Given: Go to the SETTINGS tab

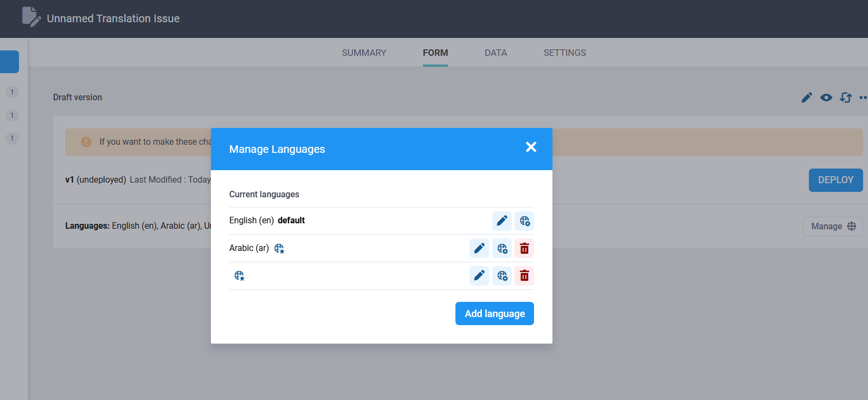Looking at the screenshot, I should click(564, 53).
